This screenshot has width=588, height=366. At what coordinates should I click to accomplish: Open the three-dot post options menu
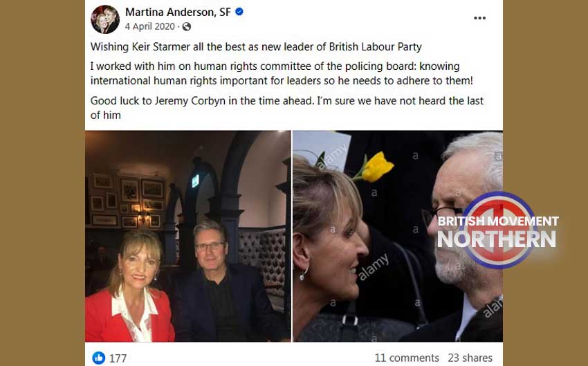479,18
